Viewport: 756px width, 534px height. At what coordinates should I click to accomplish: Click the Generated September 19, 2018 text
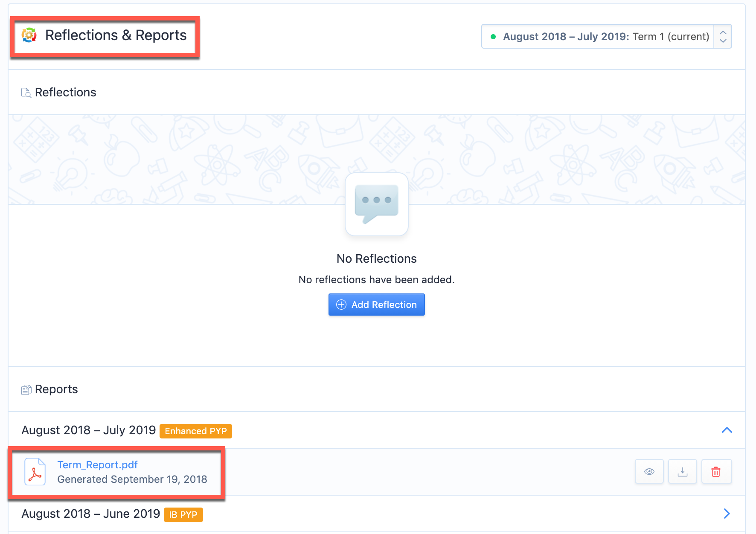coord(132,479)
